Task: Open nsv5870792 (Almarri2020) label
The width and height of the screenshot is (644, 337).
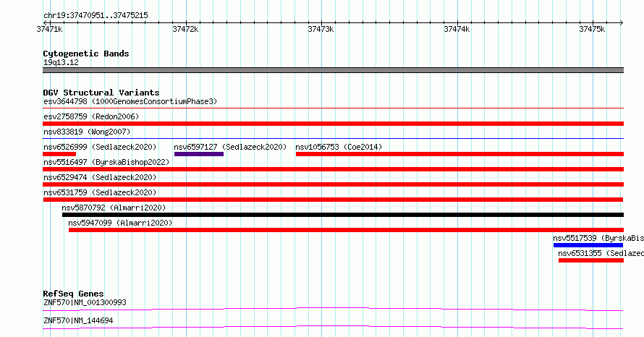Action: click(x=114, y=208)
